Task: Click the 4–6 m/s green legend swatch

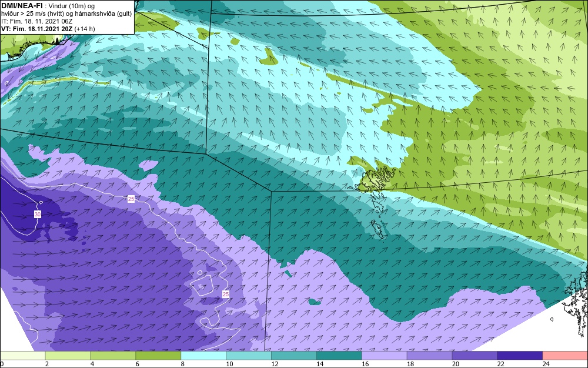Action: 113,356
